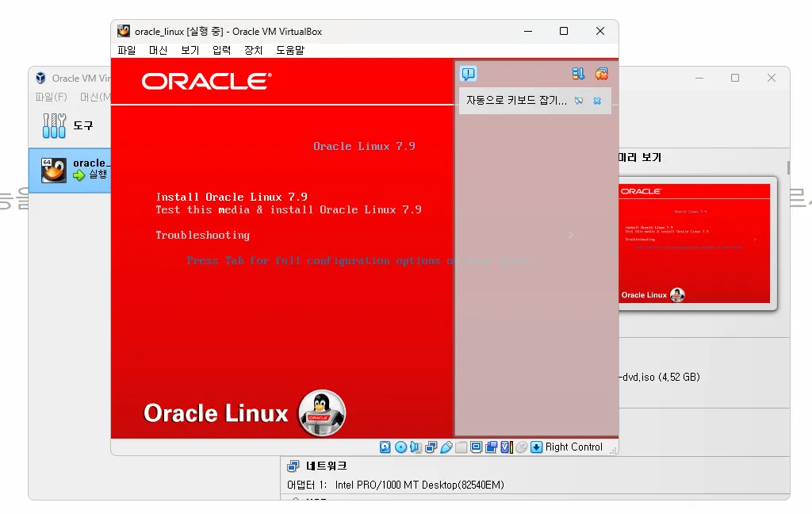Select Install Oracle Linux 7.9 boot option
812x514 pixels.
[232, 197]
